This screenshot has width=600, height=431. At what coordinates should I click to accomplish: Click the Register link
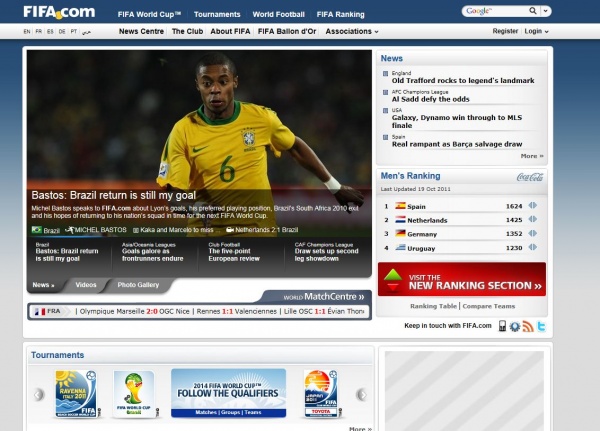point(505,31)
